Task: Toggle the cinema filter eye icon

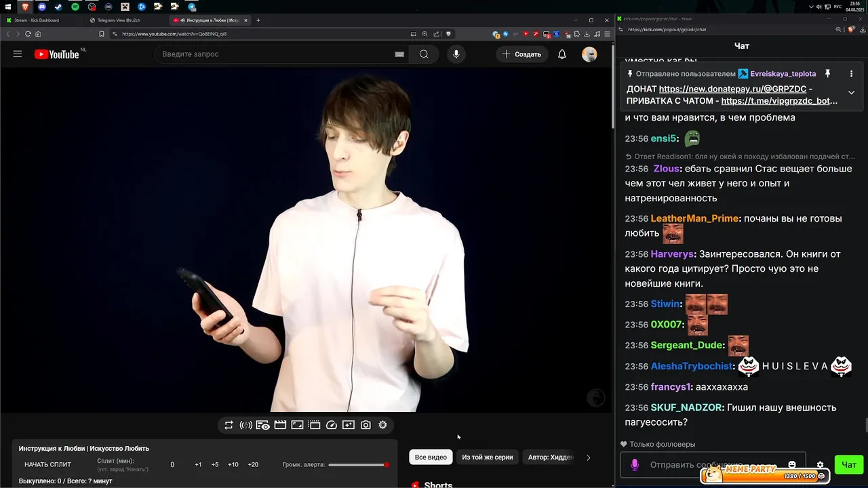Action: pos(262,425)
